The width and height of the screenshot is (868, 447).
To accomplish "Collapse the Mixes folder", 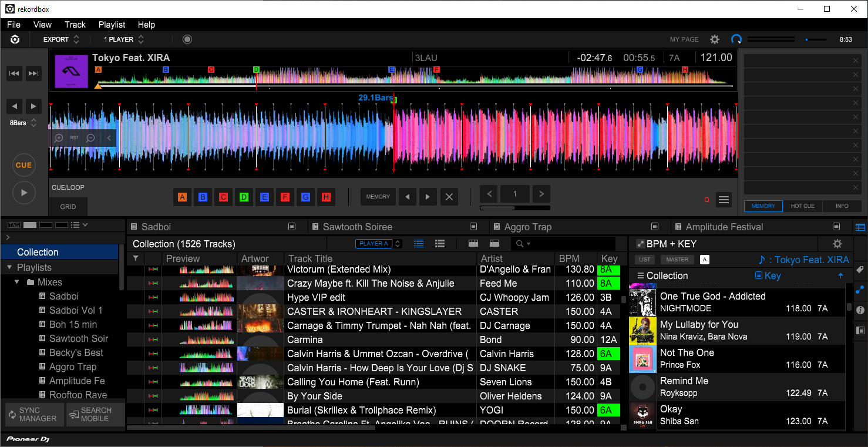I will [x=18, y=282].
